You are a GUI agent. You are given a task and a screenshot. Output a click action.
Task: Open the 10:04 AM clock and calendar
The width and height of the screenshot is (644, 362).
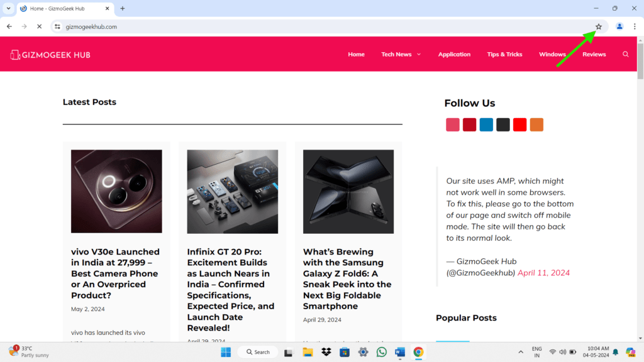pos(596,352)
